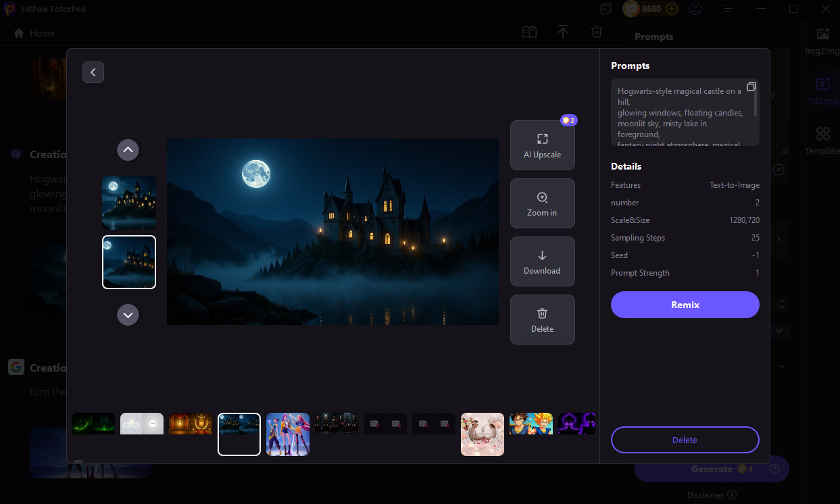This screenshot has height=504, width=840.
Task: Open the gallery history book icon
Action: (529, 32)
